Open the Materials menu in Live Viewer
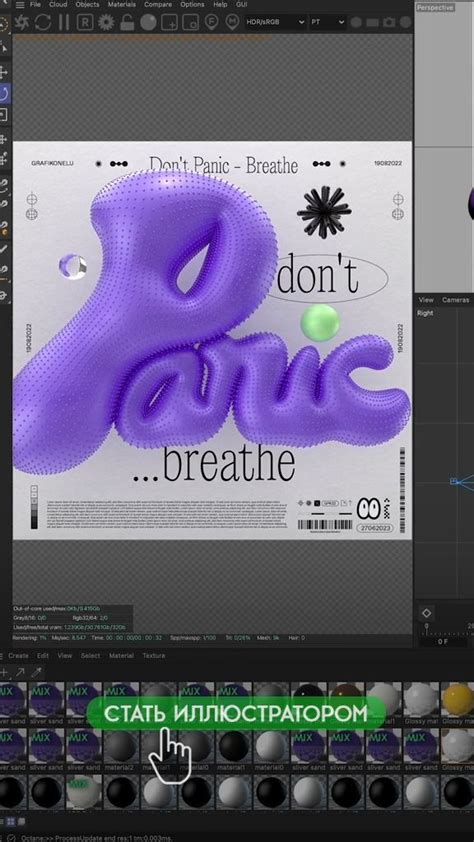Screen dimensions: 474x842 (121, 4)
